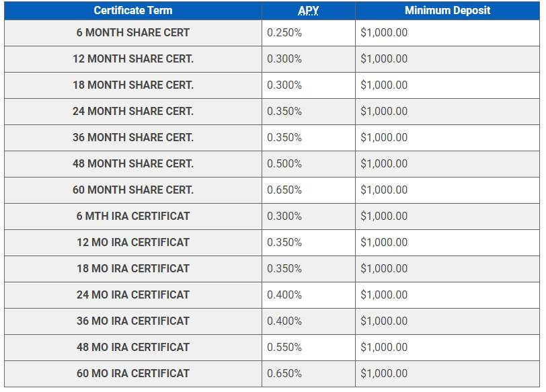The image size is (546, 392).
Task: Click the 0.650% APY for 60 MO IRA
Action: pos(284,374)
